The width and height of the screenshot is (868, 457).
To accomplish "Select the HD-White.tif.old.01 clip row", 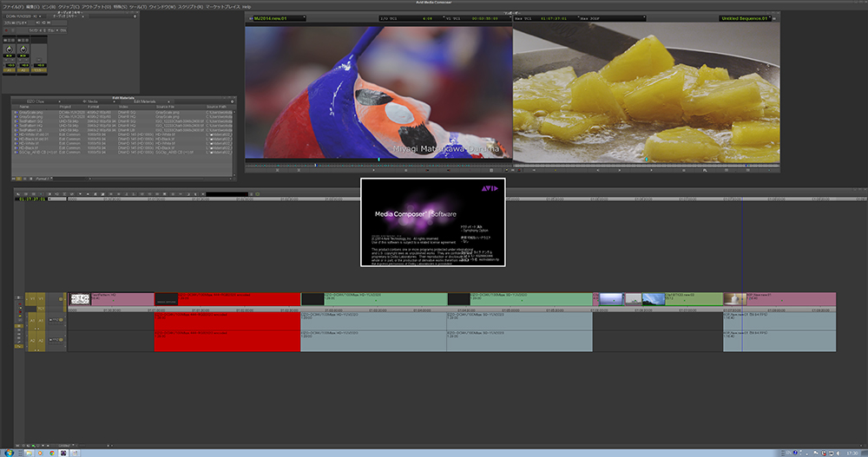I will point(123,134).
